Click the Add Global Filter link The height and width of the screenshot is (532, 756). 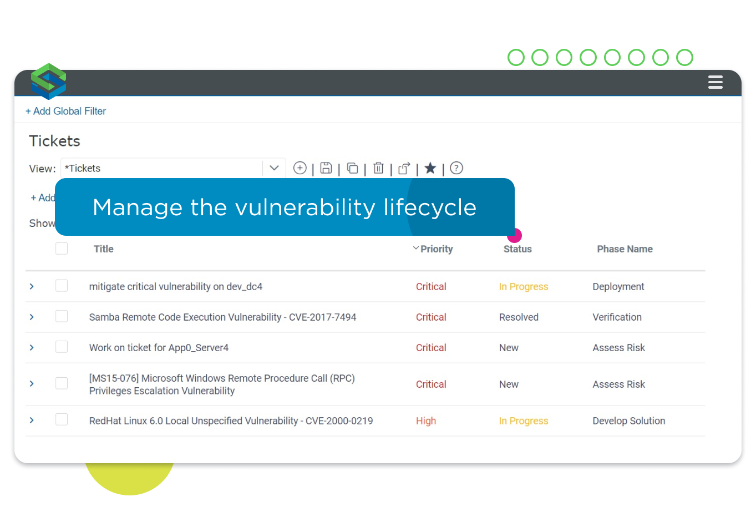65,111
